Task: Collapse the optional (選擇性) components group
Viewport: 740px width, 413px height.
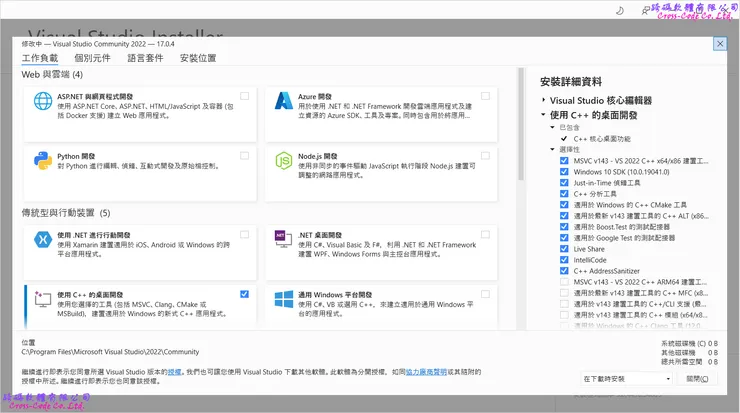Action: click(x=552, y=150)
